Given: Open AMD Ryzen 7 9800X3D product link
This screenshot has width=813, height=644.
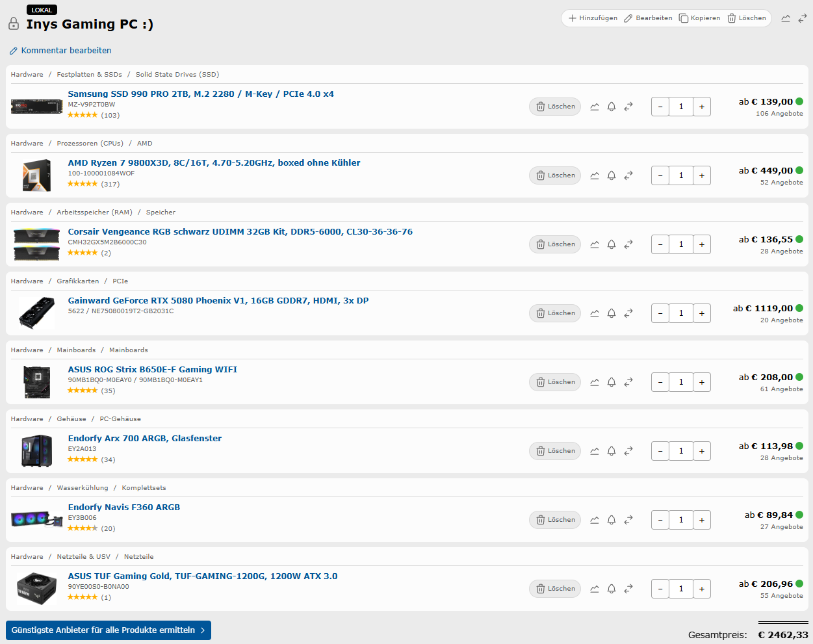Looking at the screenshot, I should (x=214, y=163).
